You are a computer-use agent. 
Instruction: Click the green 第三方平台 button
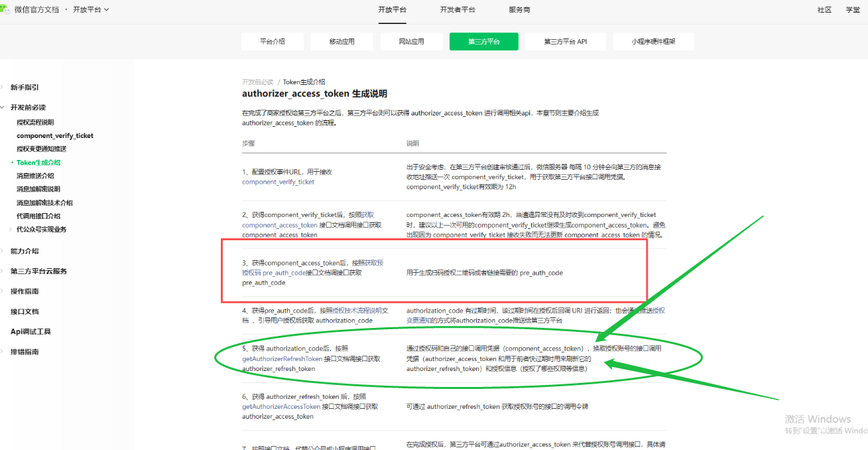point(484,41)
